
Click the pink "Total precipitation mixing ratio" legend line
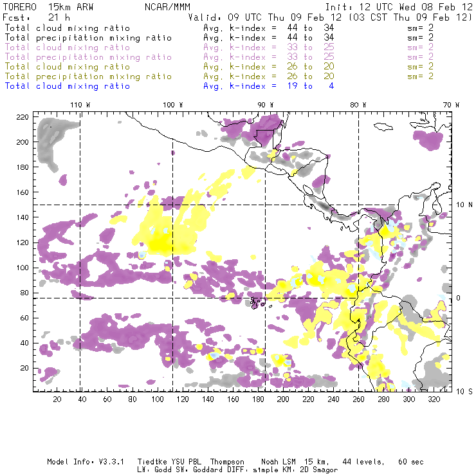(88, 57)
